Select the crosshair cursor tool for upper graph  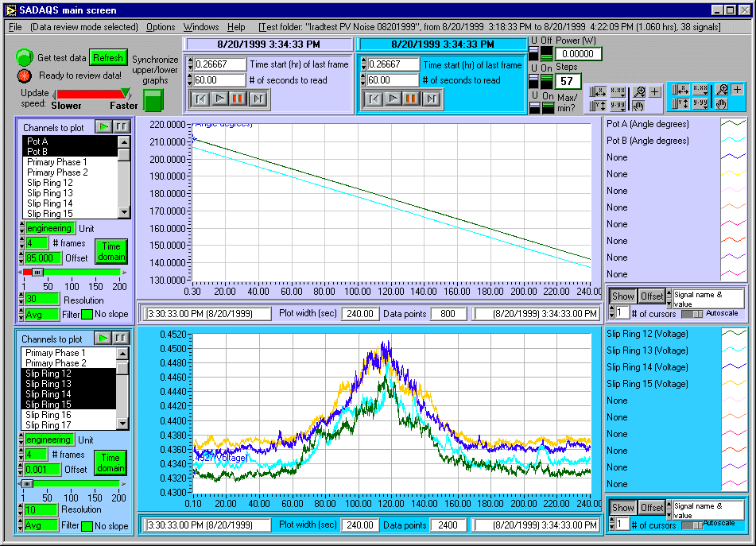coord(655,91)
